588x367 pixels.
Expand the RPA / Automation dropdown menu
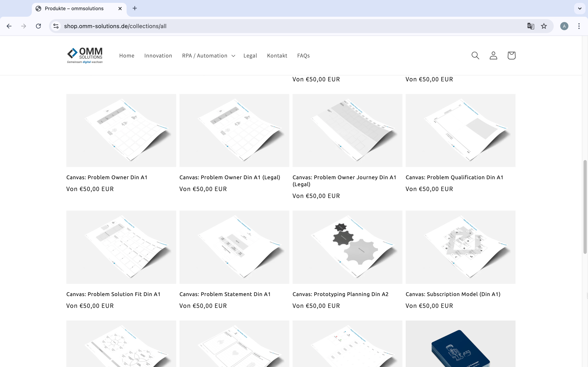click(209, 56)
